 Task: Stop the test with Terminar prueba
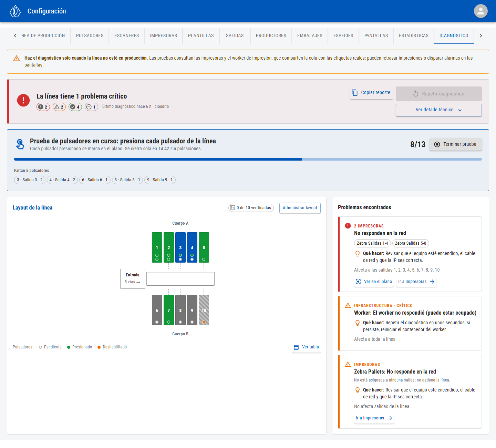click(x=455, y=144)
